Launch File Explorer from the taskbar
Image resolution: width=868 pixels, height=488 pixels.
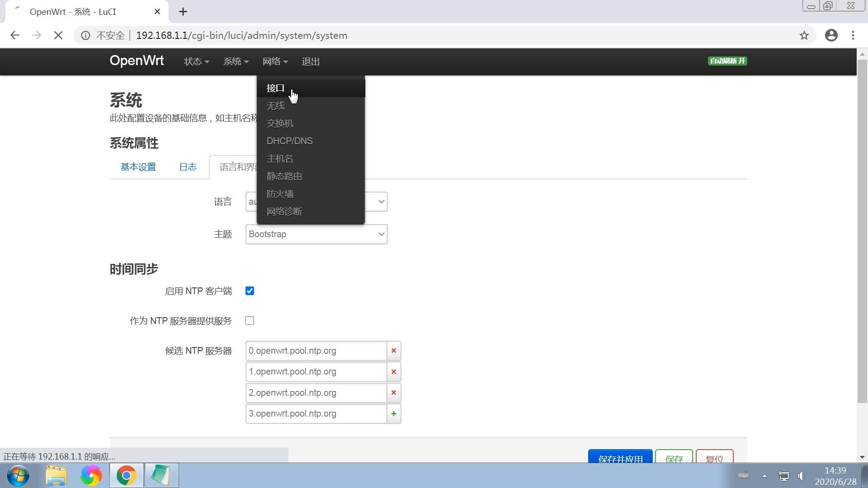pos(56,475)
